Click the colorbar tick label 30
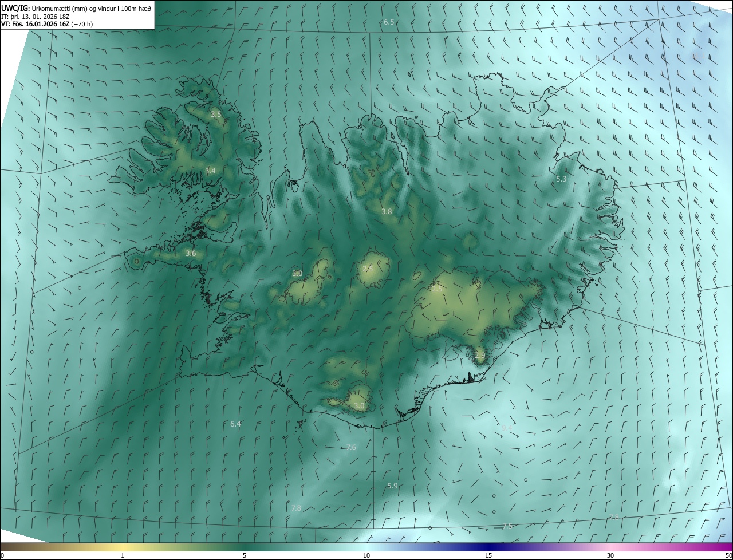The image size is (733, 560). (610, 555)
